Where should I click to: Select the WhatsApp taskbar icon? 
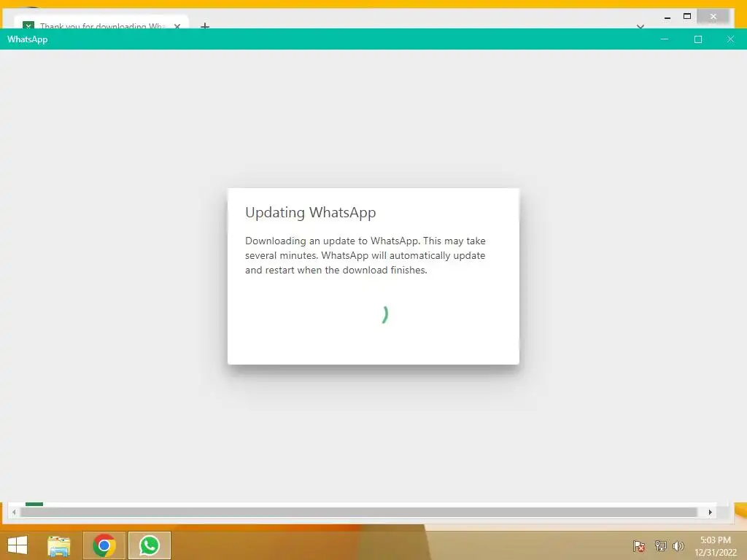click(x=150, y=545)
